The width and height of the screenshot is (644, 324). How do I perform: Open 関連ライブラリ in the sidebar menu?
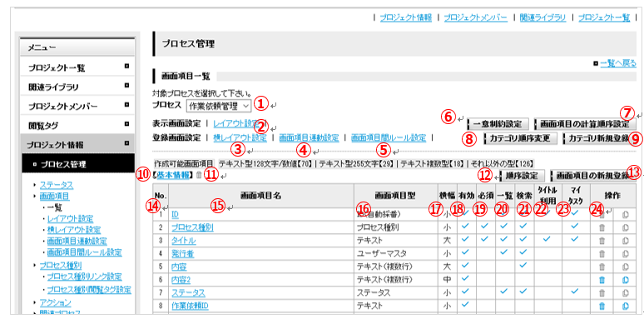(77, 87)
